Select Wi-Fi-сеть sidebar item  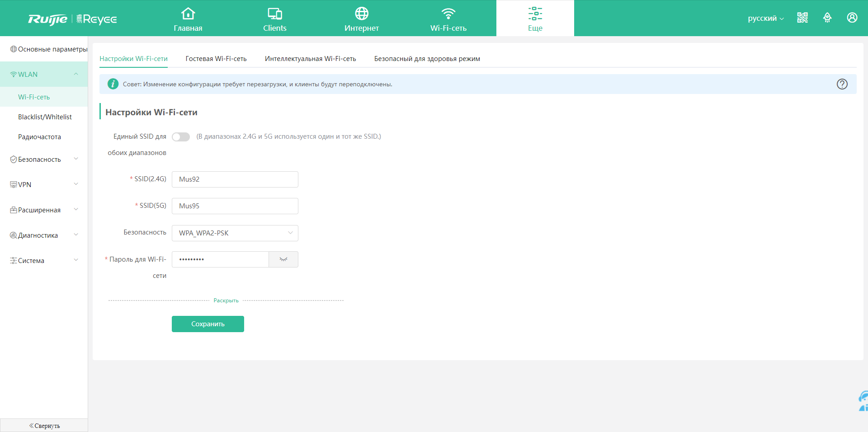(44, 97)
